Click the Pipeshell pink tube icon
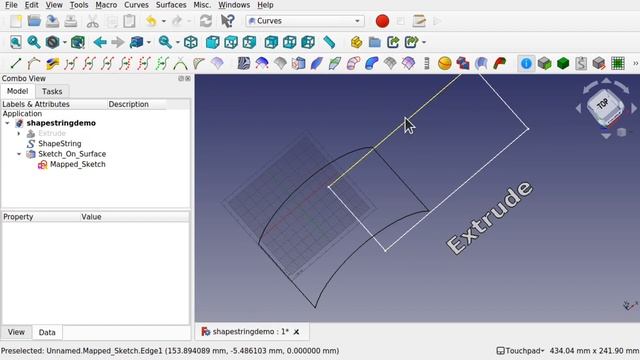The height and width of the screenshot is (360, 640). [353, 63]
